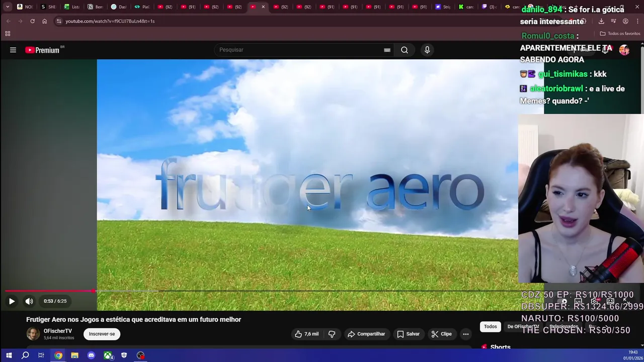
Task: Reload the current page
Action: [32, 21]
